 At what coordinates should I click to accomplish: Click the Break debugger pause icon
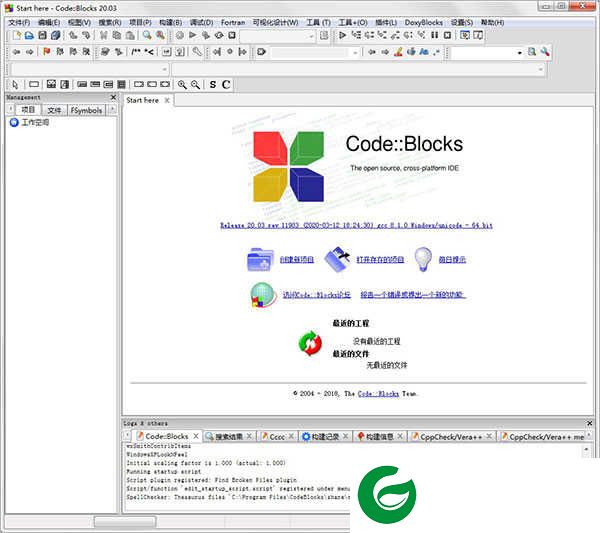tap(435, 35)
